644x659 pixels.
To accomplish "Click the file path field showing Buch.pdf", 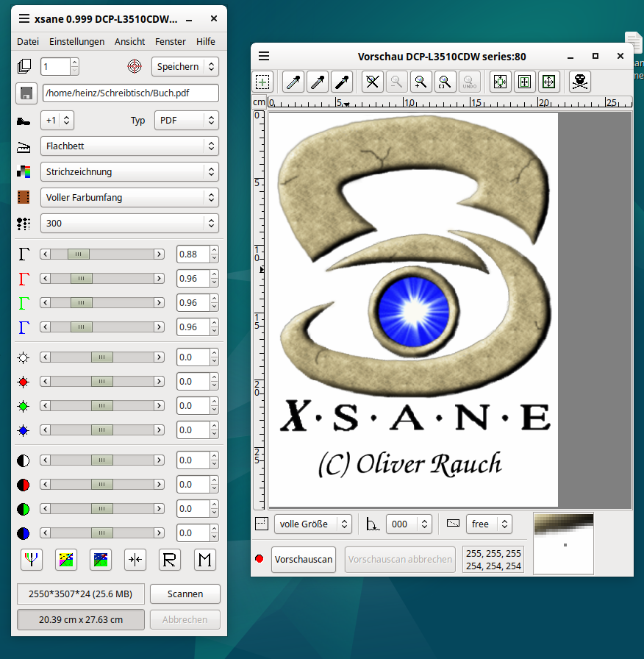I will click(131, 93).
